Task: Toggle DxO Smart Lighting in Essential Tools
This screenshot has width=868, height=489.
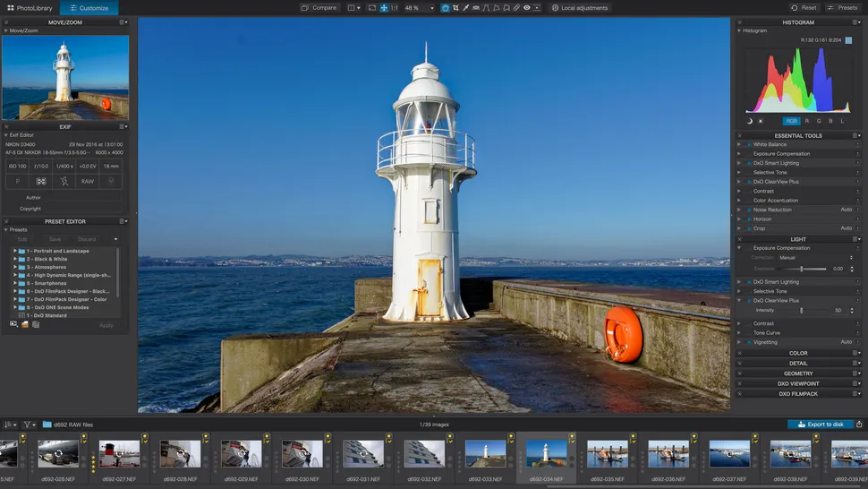Action: (x=748, y=163)
